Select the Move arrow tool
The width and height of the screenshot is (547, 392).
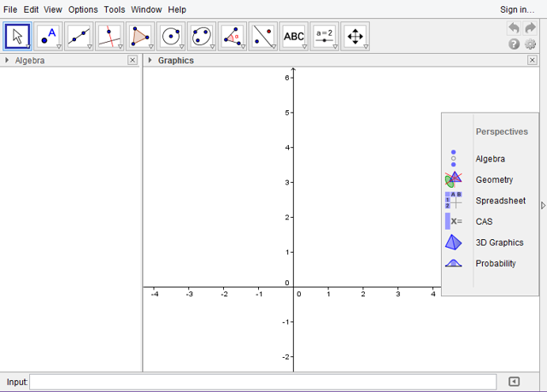17,36
